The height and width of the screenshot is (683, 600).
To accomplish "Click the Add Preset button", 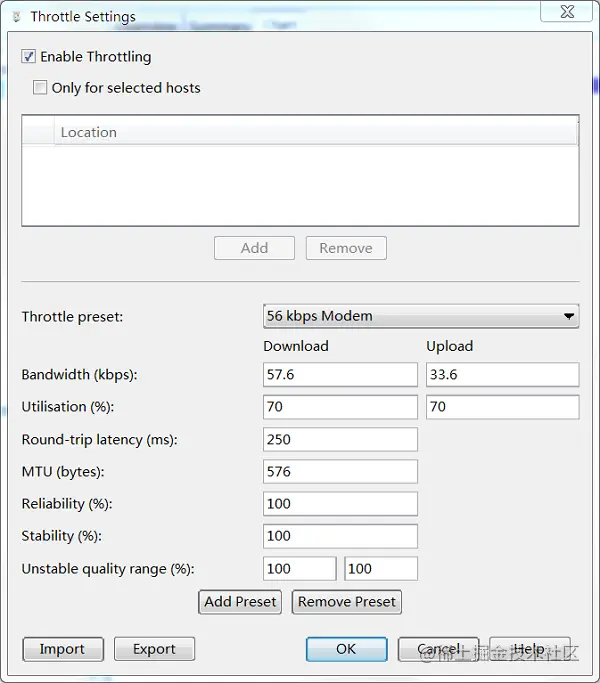I will [240, 601].
